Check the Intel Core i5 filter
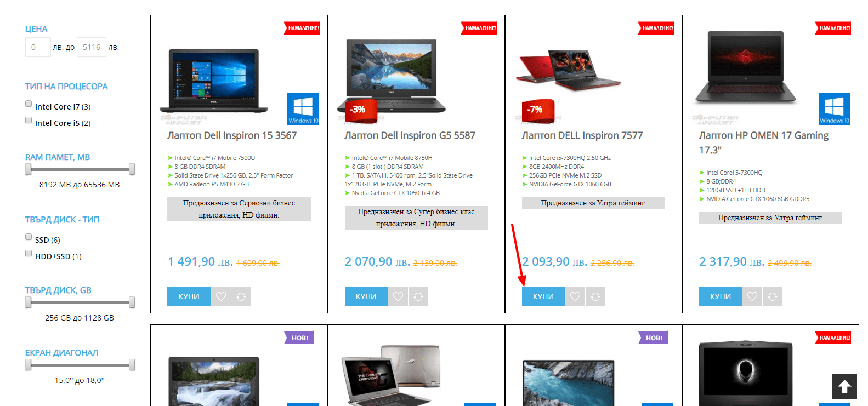The image size is (868, 406). (29, 120)
